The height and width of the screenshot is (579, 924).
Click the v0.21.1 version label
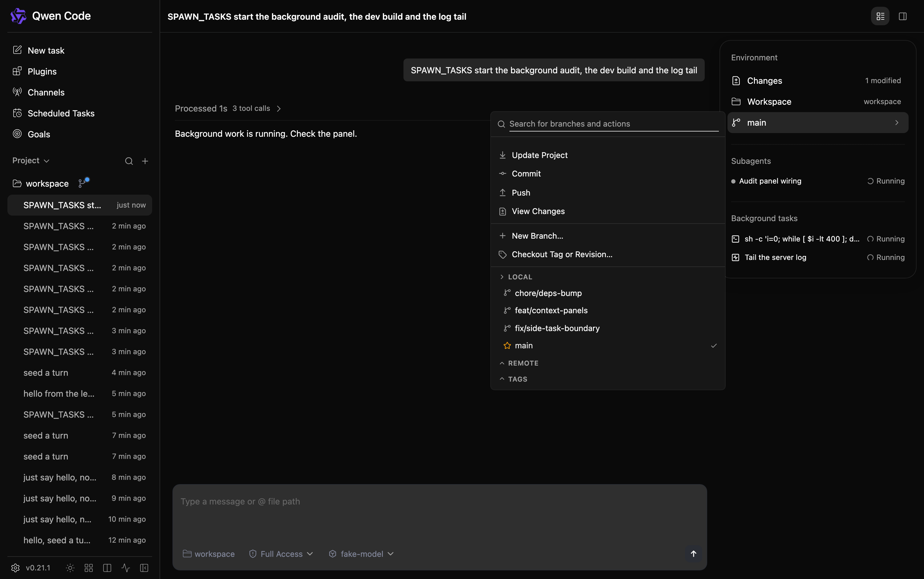pyautogui.click(x=38, y=568)
